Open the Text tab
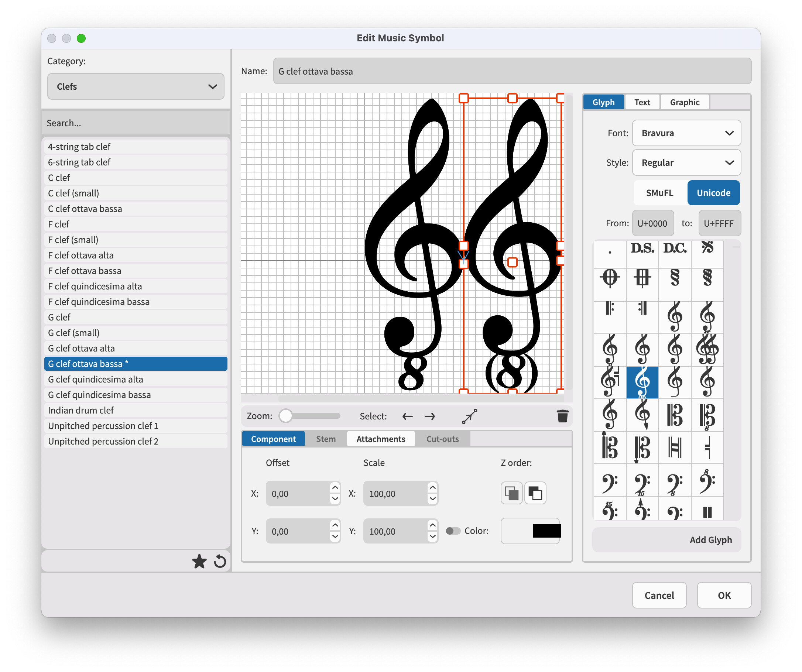802x672 pixels. (x=642, y=102)
